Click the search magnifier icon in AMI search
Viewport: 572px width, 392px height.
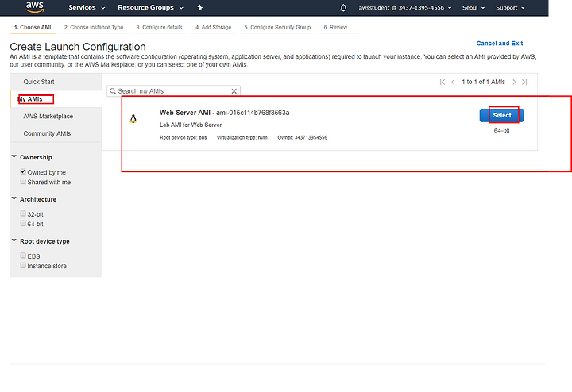click(113, 91)
